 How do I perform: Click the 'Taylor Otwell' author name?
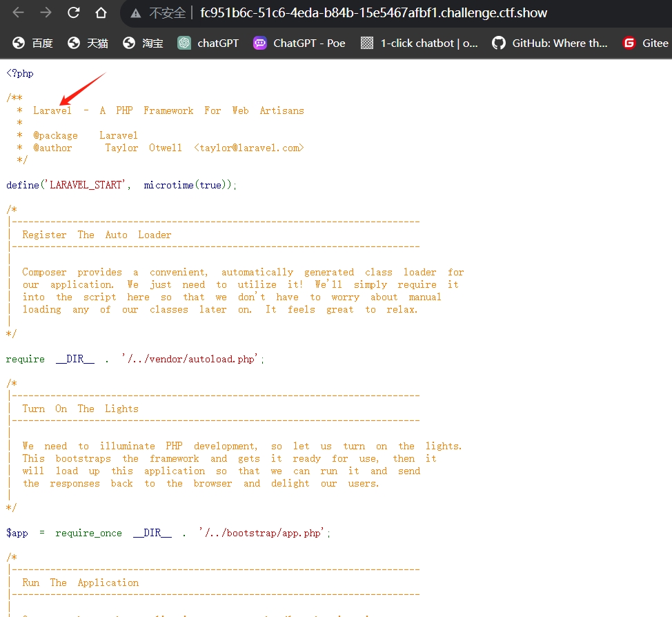click(x=144, y=148)
